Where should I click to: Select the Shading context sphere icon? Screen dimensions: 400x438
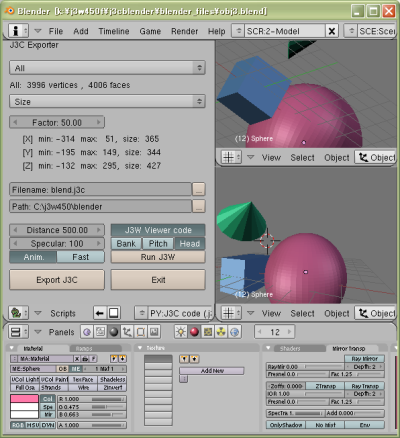[114, 332]
